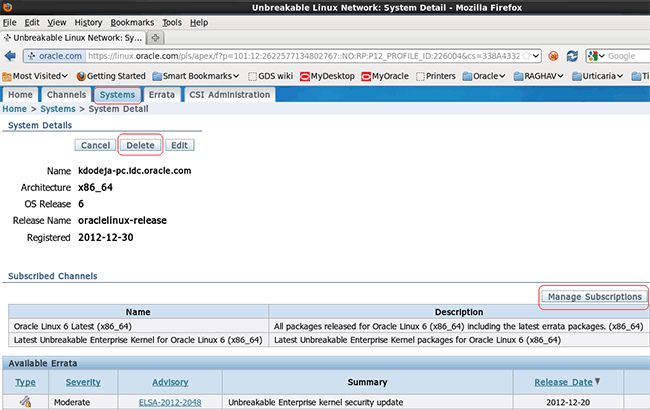Click the Getting Started bookmark
This screenshot has height=410, width=650.
pos(111,76)
